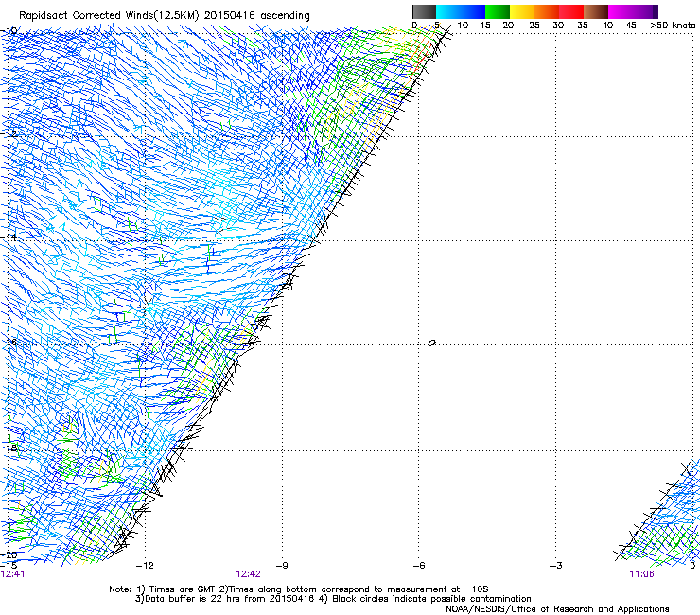Click the 'Rapidscat Corrected Winds(12.5KM)' title text
700x615 pixels.
tap(109, 15)
